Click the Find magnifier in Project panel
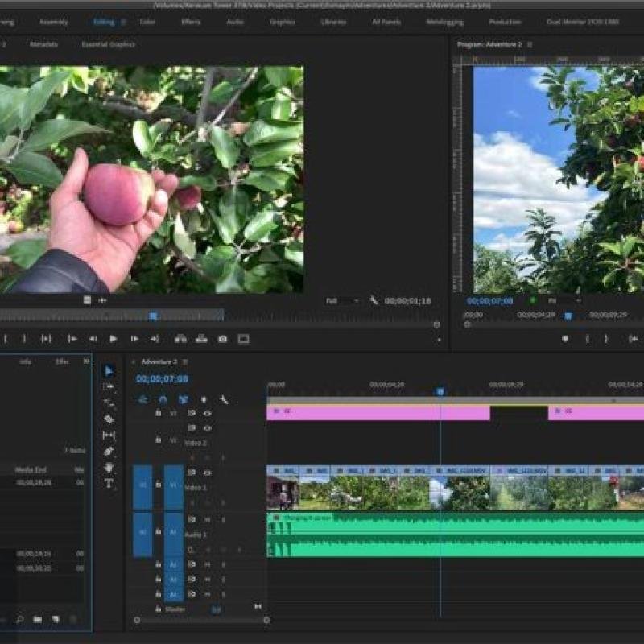Viewport: 644px width, 644px height. pos(19,619)
